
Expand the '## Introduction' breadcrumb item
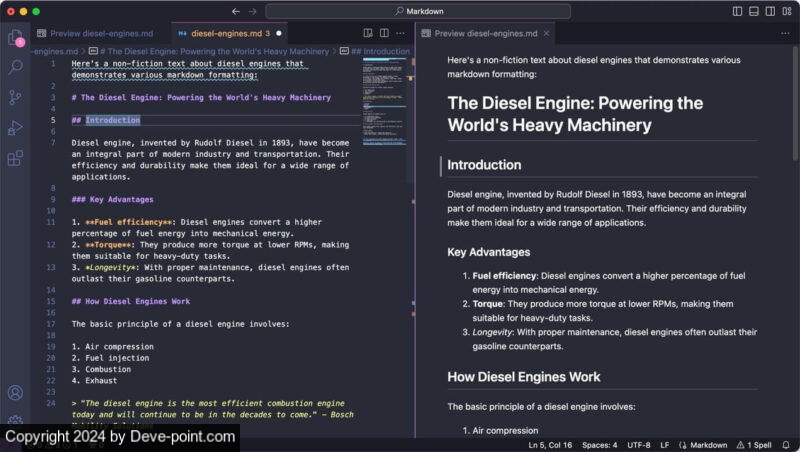tap(380, 51)
